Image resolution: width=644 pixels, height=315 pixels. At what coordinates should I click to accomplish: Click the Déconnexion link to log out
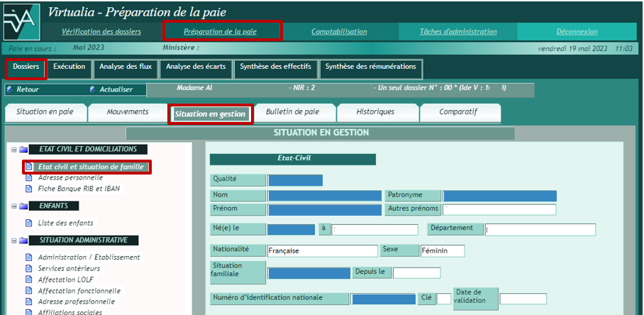click(577, 31)
